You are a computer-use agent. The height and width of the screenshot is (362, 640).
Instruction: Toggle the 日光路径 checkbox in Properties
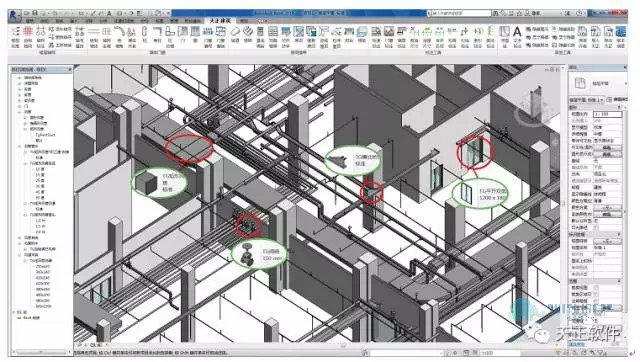[596, 227]
